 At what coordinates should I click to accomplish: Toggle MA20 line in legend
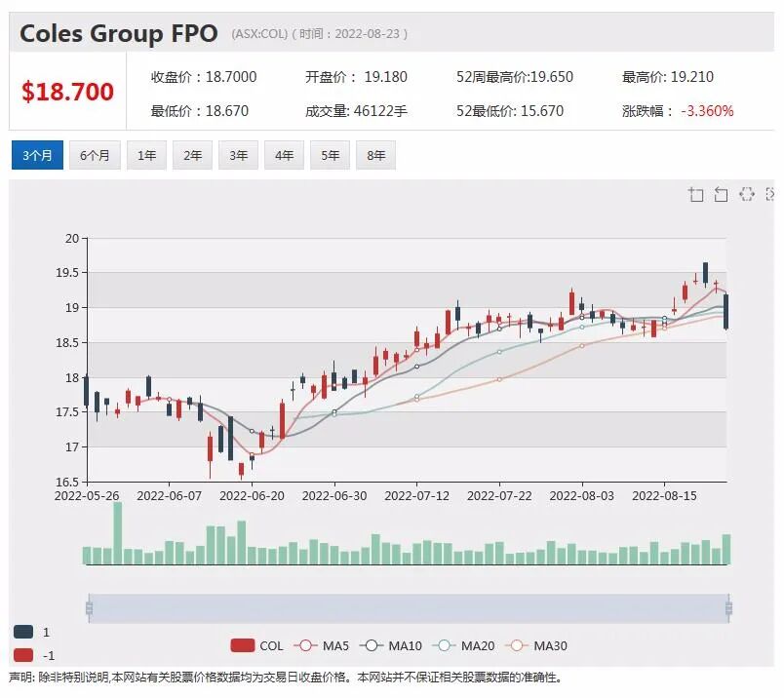point(463,645)
